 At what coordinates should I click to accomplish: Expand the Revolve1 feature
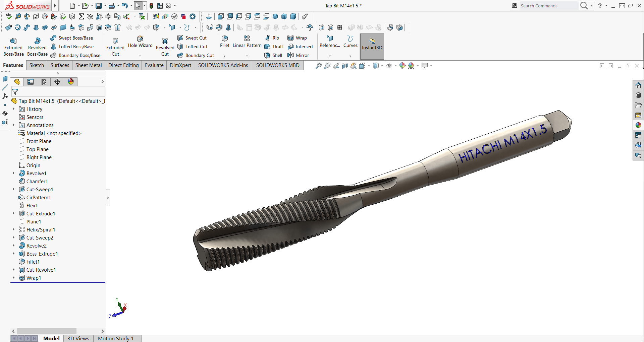[x=14, y=174]
